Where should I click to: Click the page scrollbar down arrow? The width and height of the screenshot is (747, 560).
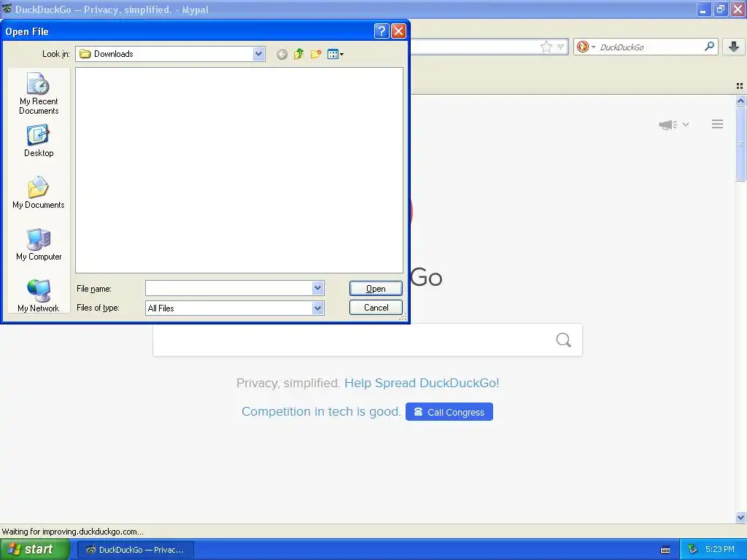point(741,517)
